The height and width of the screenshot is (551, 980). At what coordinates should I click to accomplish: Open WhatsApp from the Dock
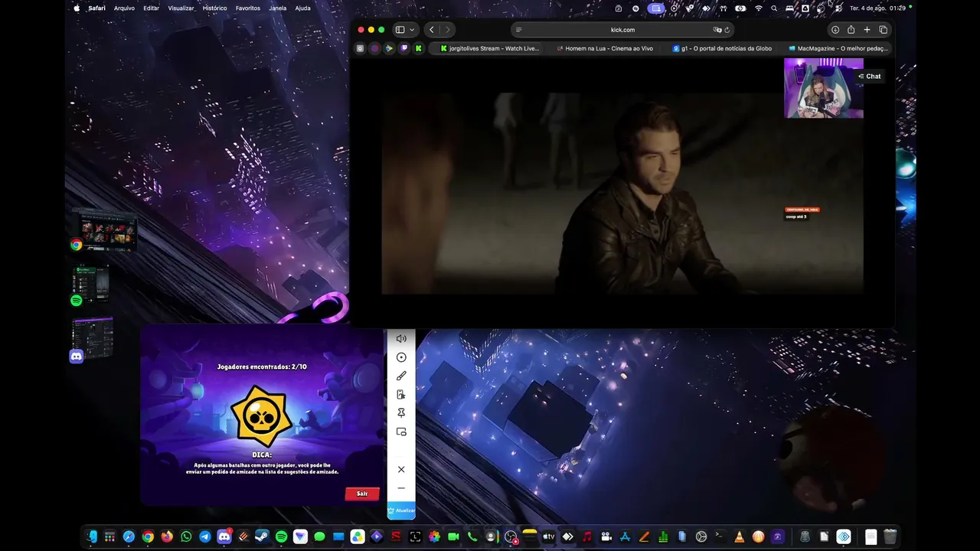tap(186, 536)
